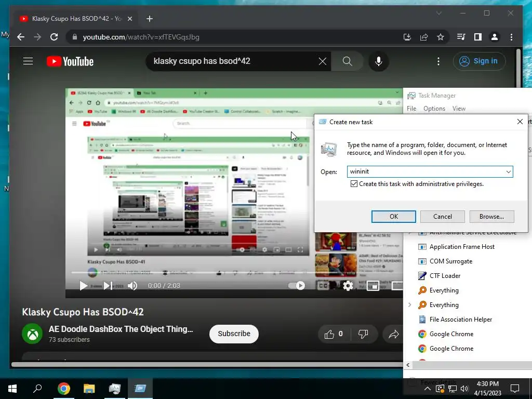Share the video arrow button
Screen dimensions: 532x399
pyautogui.click(x=394, y=335)
